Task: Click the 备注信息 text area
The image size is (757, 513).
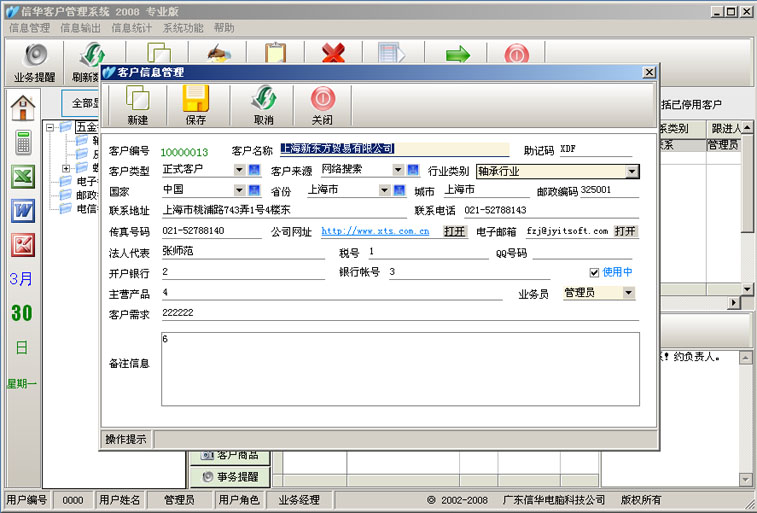Action: [x=400, y=368]
